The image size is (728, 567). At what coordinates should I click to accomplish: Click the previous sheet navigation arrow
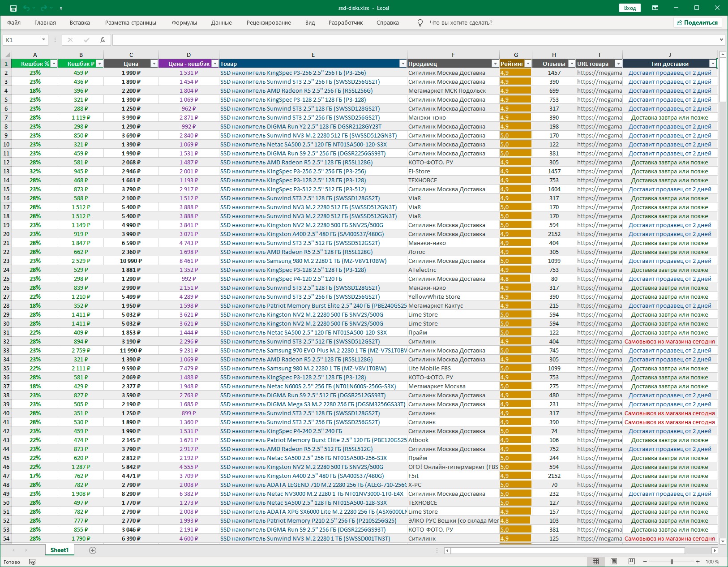click(x=13, y=550)
